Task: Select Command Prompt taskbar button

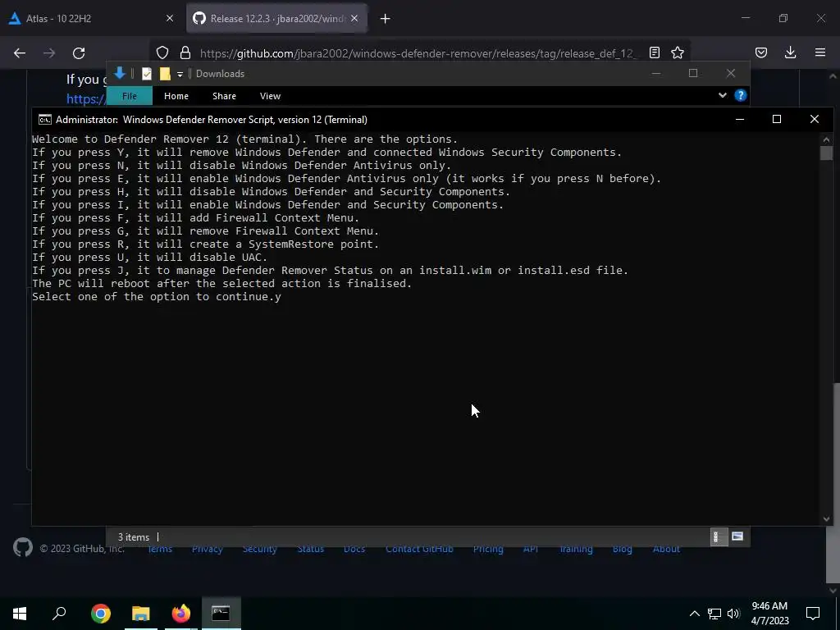Action: coord(221,614)
